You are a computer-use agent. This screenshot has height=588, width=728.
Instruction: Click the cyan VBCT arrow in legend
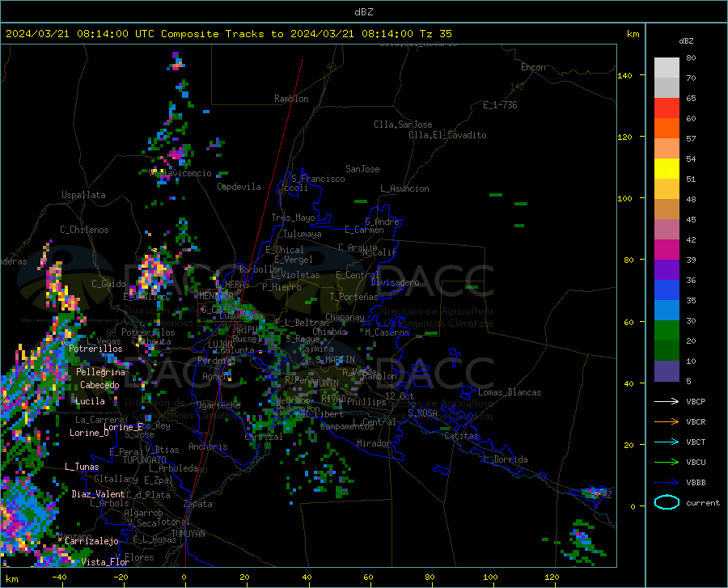[667, 442]
